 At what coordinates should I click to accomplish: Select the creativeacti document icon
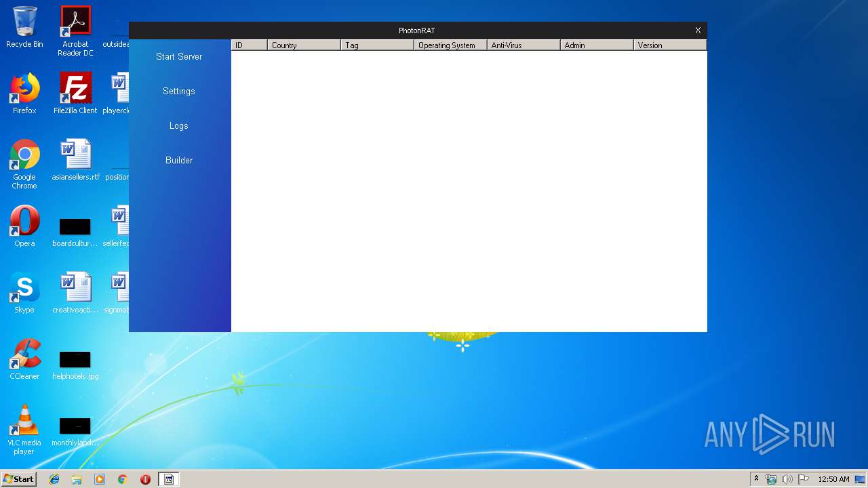click(x=75, y=293)
